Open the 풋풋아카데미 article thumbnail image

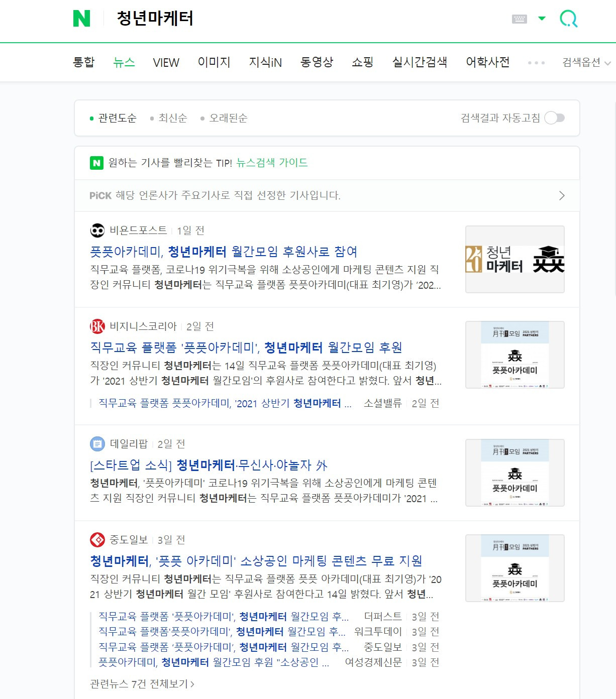pyautogui.click(x=515, y=259)
